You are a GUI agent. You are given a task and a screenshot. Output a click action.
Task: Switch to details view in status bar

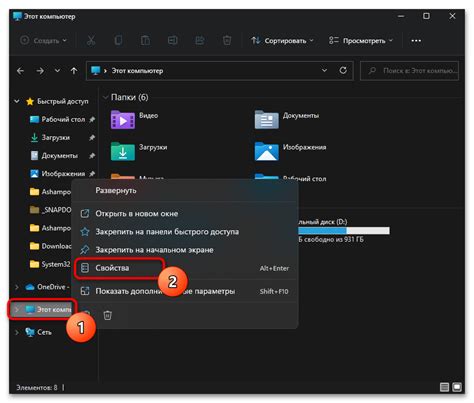pos(444,387)
